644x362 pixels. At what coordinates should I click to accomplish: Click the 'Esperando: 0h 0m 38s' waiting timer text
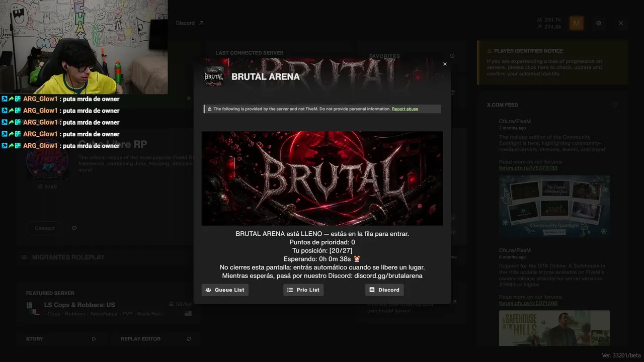(317, 259)
